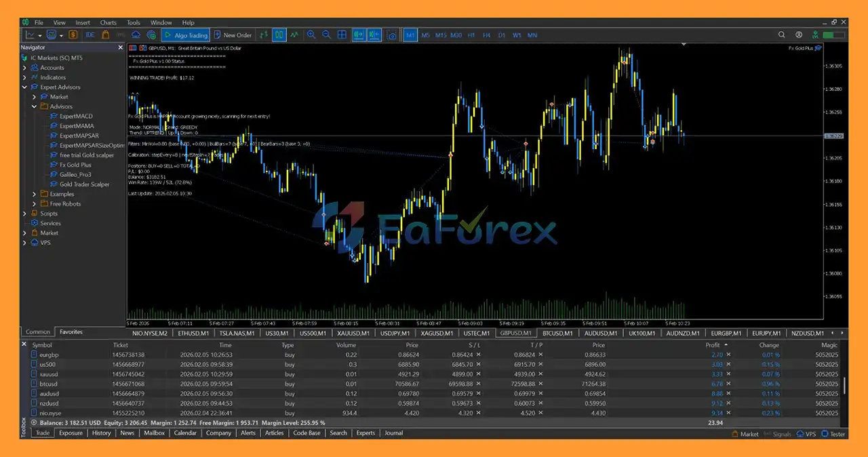The width and height of the screenshot is (868, 457).
Task: Open the user account profile icon
Action: [x=799, y=35]
